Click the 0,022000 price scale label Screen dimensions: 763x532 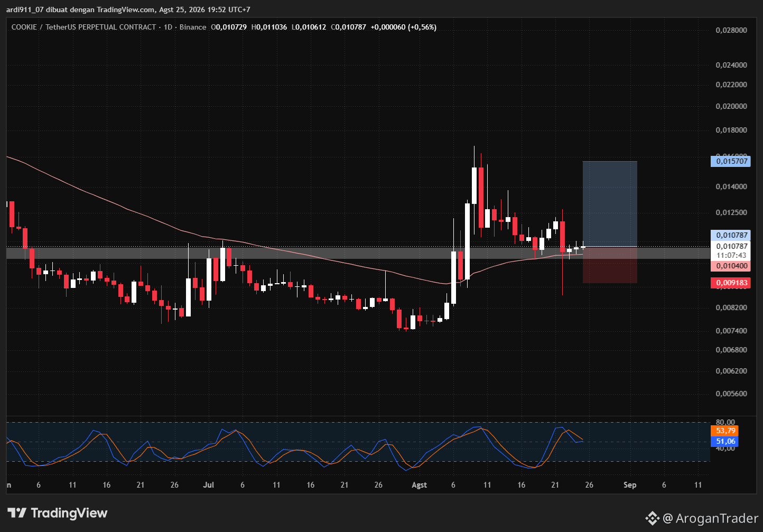click(731, 85)
